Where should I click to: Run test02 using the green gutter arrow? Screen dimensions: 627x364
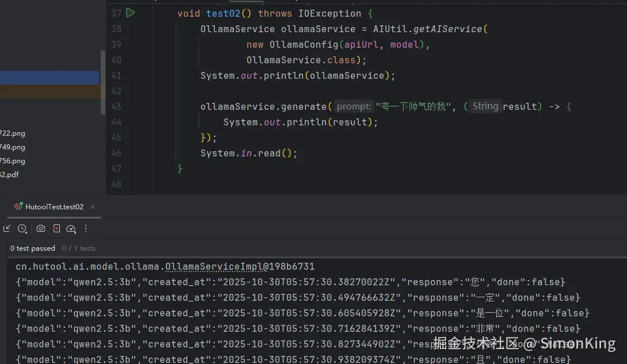pyautogui.click(x=131, y=13)
